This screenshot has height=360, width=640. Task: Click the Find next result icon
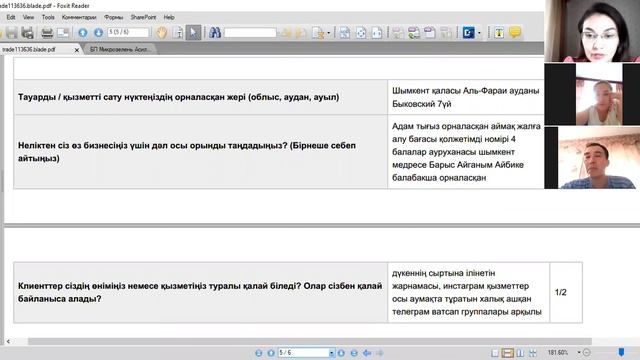(302, 33)
